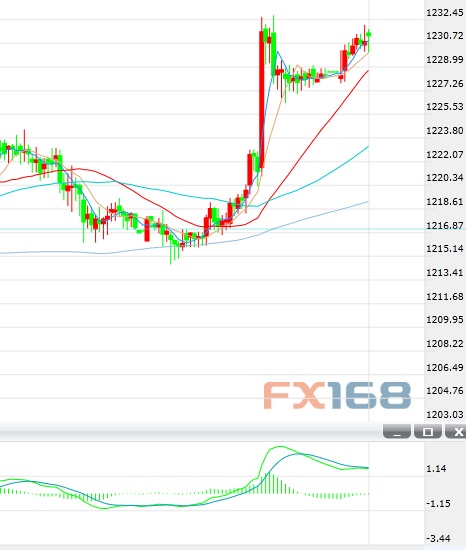This screenshot has width=467, height=550.
Task: Click the 1204.76 price axis label
Action: pos(445,390)
